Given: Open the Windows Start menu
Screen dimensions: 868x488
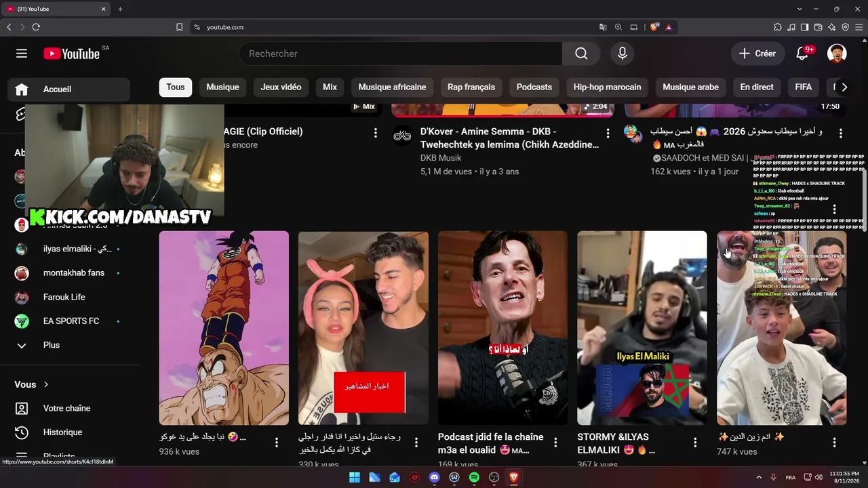Looking at the screenshot, I should click(x=355, y=477).
